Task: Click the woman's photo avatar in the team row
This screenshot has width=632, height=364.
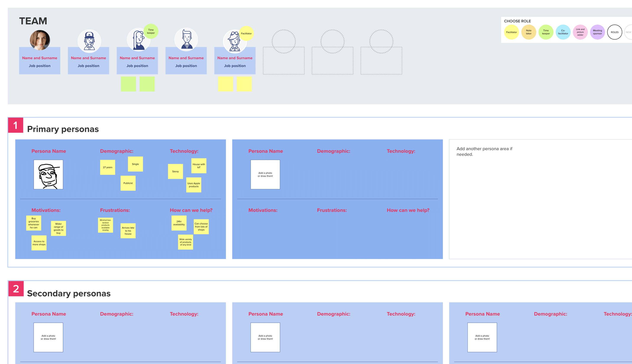Action: (x=40, y=40)
